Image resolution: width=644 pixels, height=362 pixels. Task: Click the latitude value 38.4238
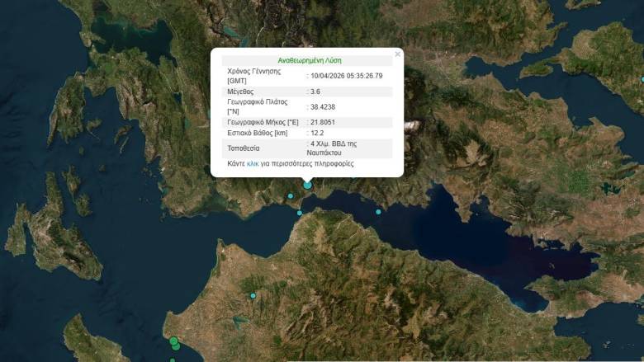(323, 107)
